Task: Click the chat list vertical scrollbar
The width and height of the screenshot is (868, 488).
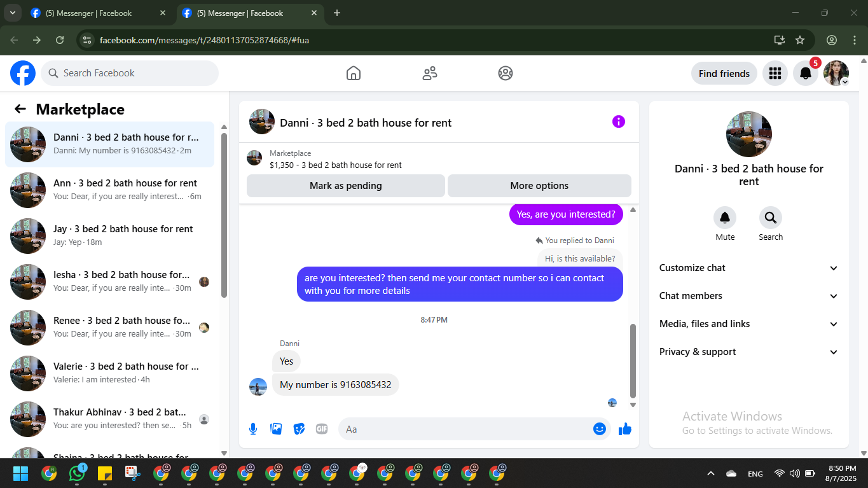Action: pyautogui.click(x=224, y=214)
